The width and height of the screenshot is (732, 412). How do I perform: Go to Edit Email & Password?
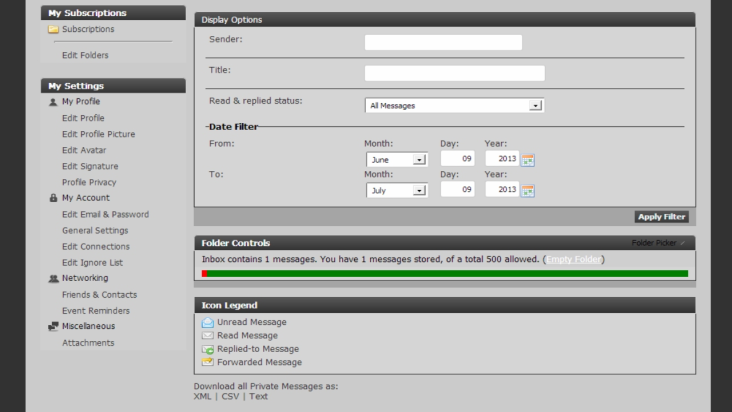click(x=106, y=215)
